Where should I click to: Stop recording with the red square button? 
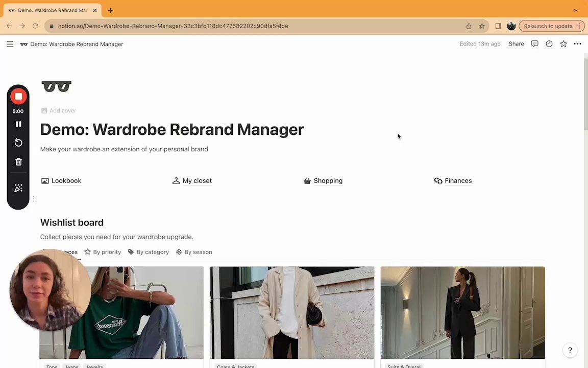[18, 96]
